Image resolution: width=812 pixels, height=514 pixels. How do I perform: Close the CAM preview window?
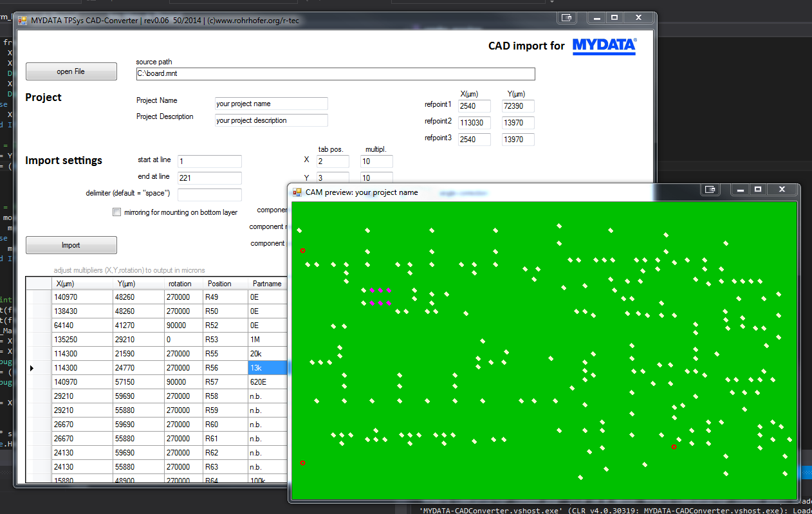click(782, 189)
